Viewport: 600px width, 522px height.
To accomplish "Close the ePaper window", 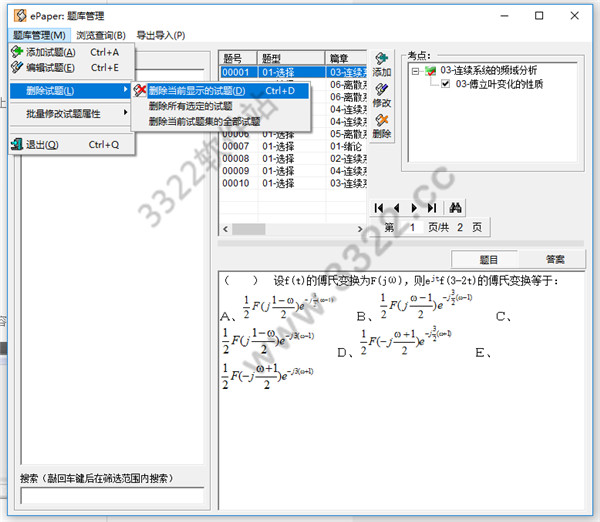I will [x=574, y=16].
